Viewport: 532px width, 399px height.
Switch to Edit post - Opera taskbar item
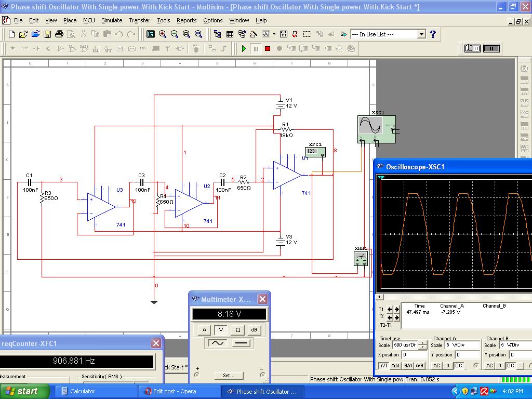click(179, 392)
